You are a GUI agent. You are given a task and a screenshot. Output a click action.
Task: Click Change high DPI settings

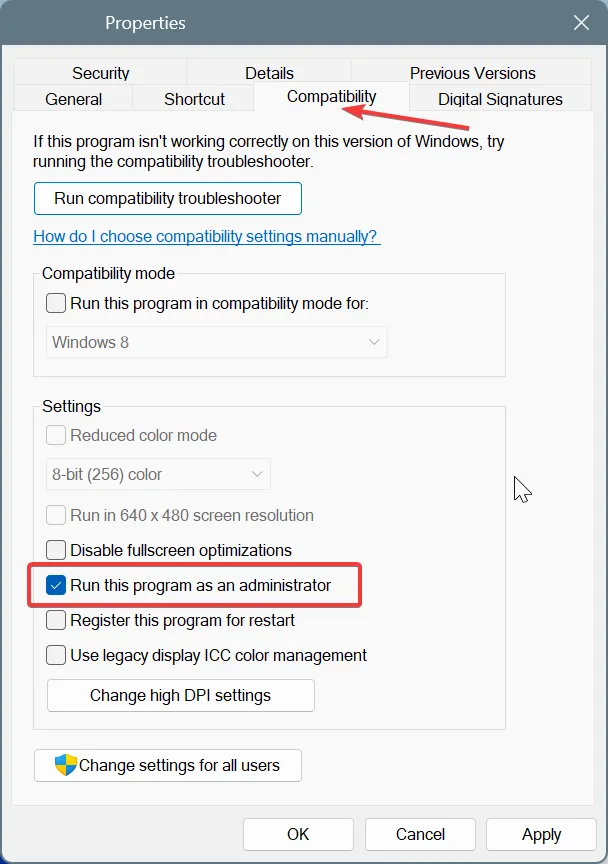pyautogui.click(x=180, y=695)
